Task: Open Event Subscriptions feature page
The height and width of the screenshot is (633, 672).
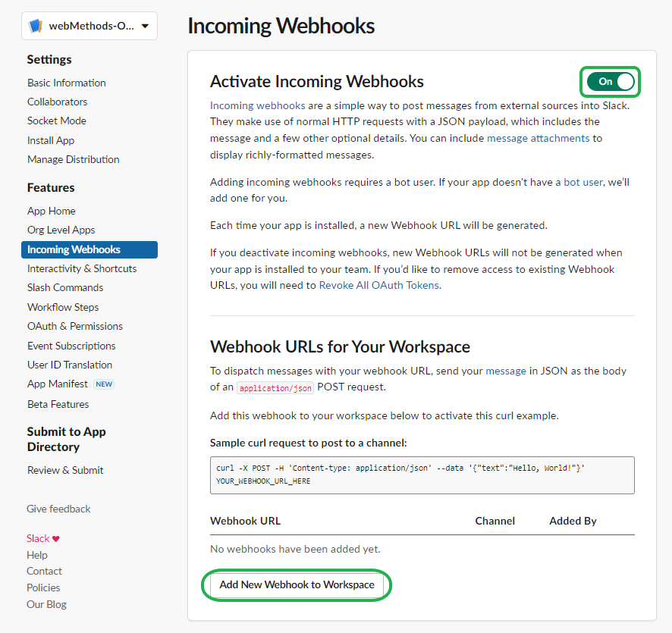Action: tap(71, 346)
